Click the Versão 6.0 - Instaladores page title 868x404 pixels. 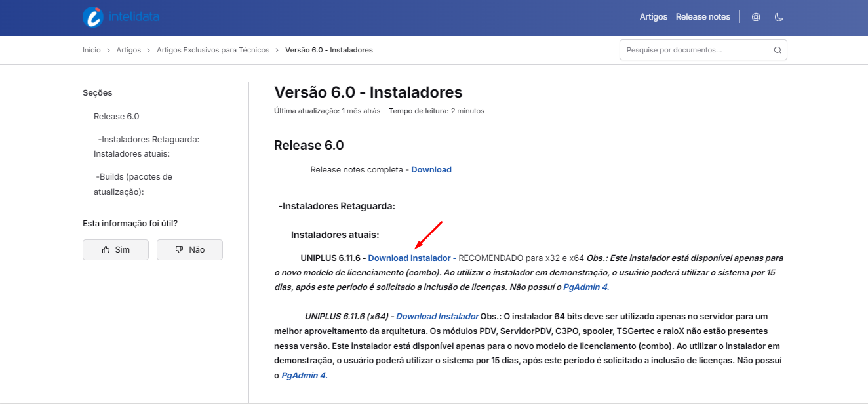(368, 92)
